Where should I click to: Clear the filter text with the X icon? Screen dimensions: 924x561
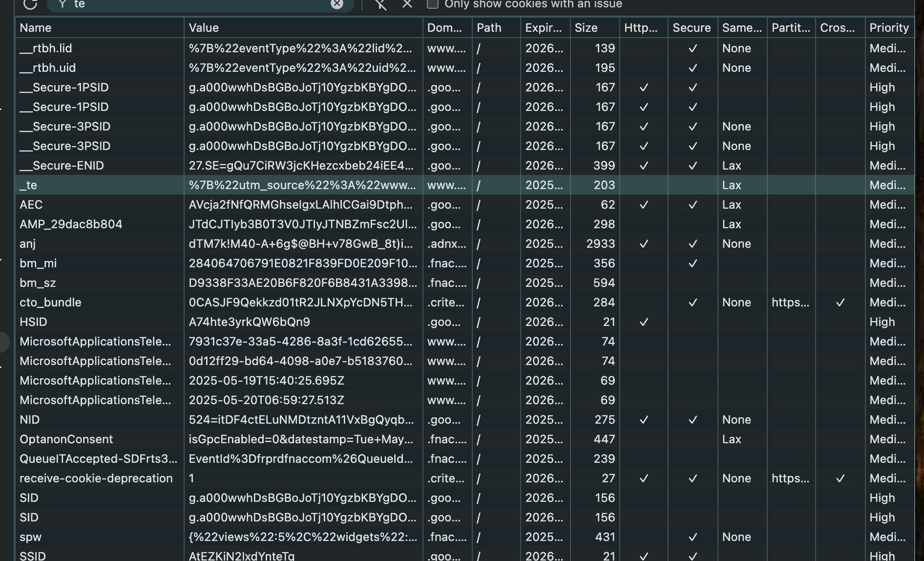coord(337,4)
